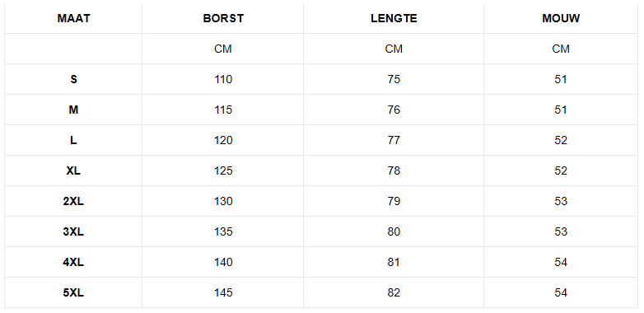The width and height of the screenshot is (644, 313).
Task: Select the CM unit under MOUW
Action: point(561,49)
